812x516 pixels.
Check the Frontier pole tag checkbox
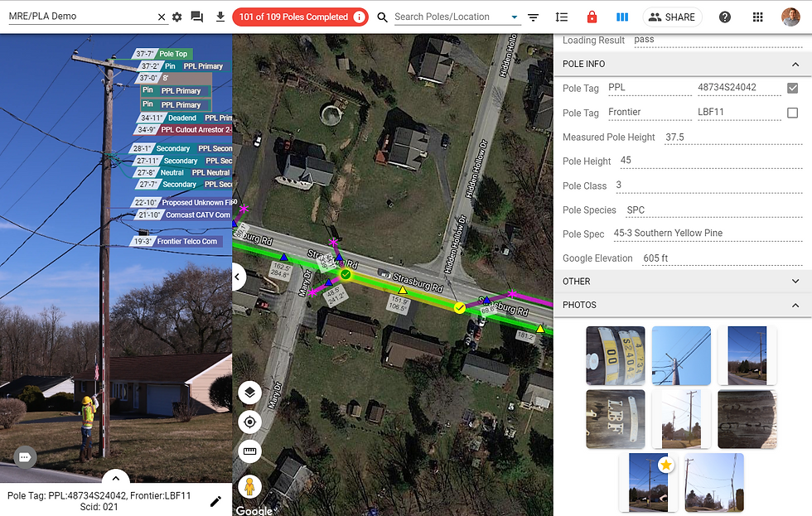792,113
